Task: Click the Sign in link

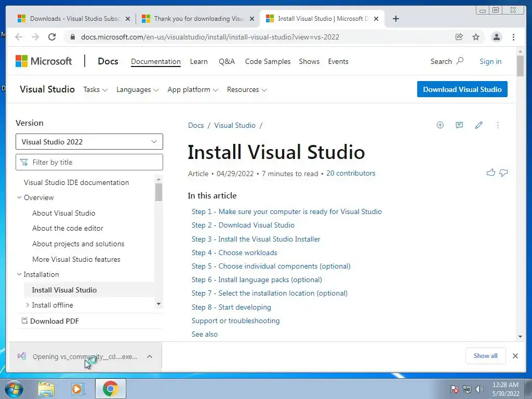Action: (x=490, y=61)
